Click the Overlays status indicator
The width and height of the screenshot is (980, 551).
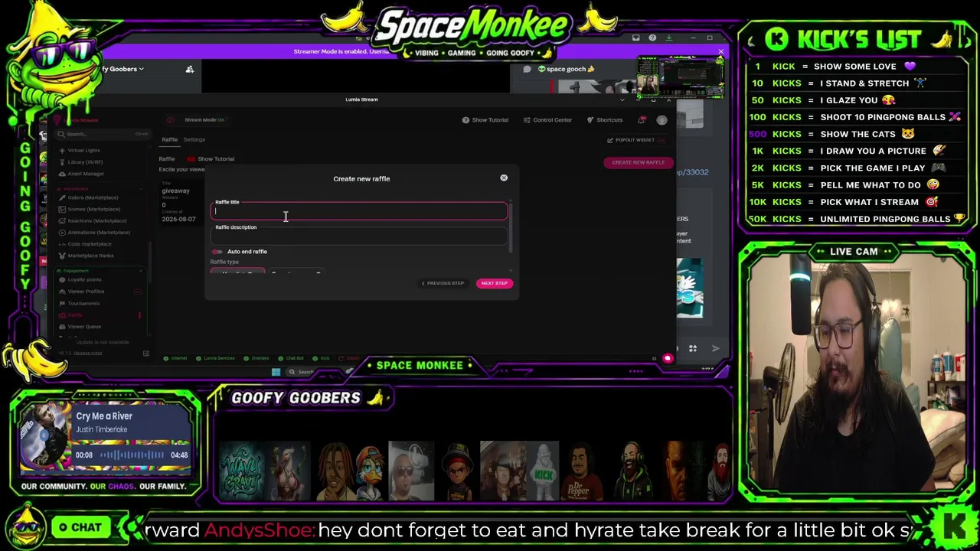tap(256, 358)
